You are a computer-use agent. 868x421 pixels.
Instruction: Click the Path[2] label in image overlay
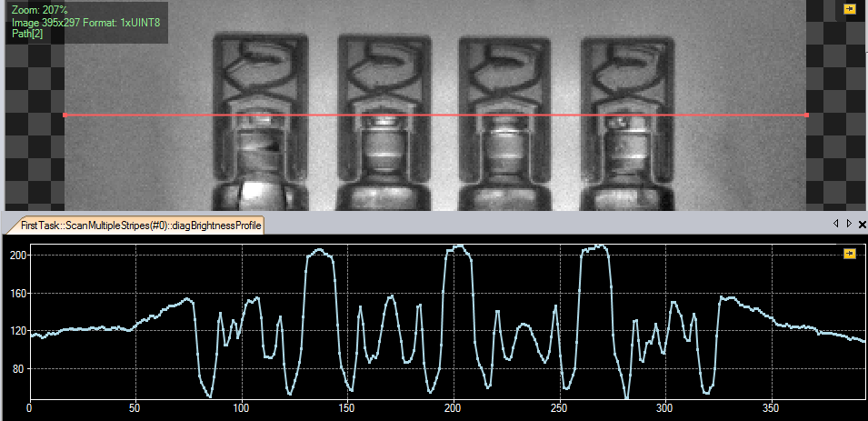[27, 34]
